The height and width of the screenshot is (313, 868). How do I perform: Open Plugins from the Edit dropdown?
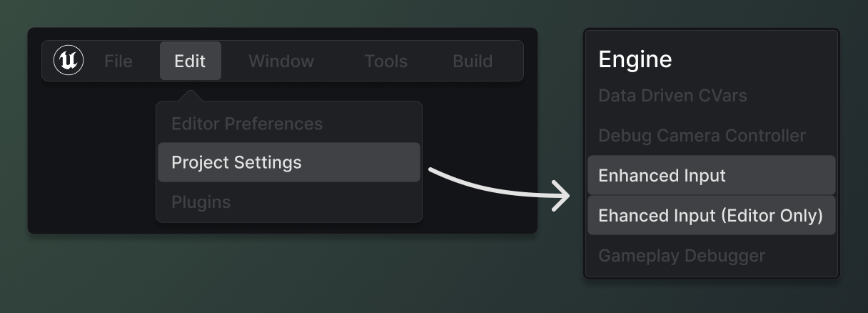201,202
